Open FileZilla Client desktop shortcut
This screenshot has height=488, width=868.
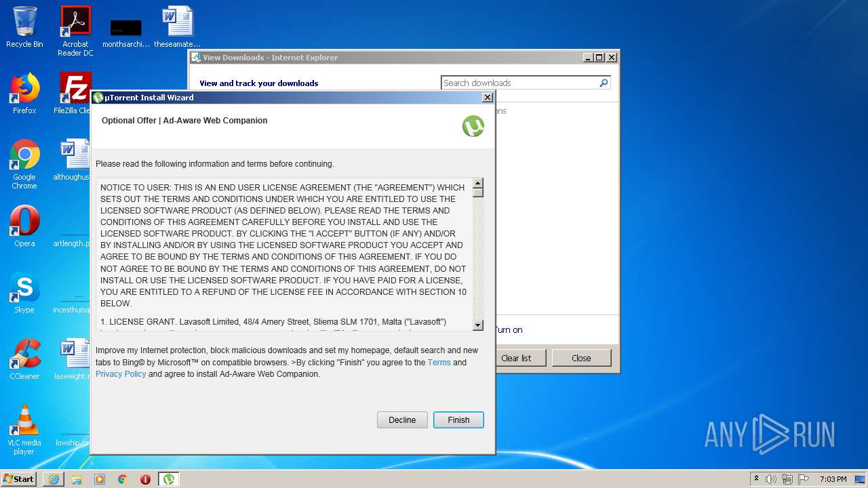[x=73, y=94]
